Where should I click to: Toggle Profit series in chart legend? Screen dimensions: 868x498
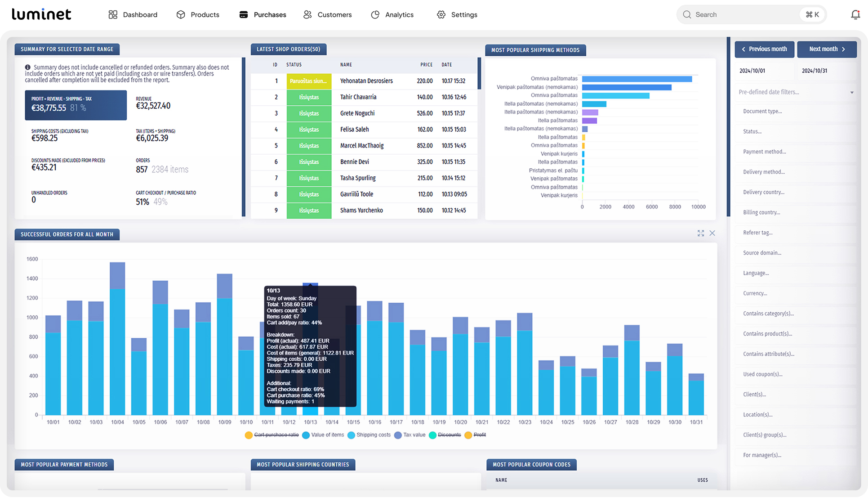tap(480, 435)
